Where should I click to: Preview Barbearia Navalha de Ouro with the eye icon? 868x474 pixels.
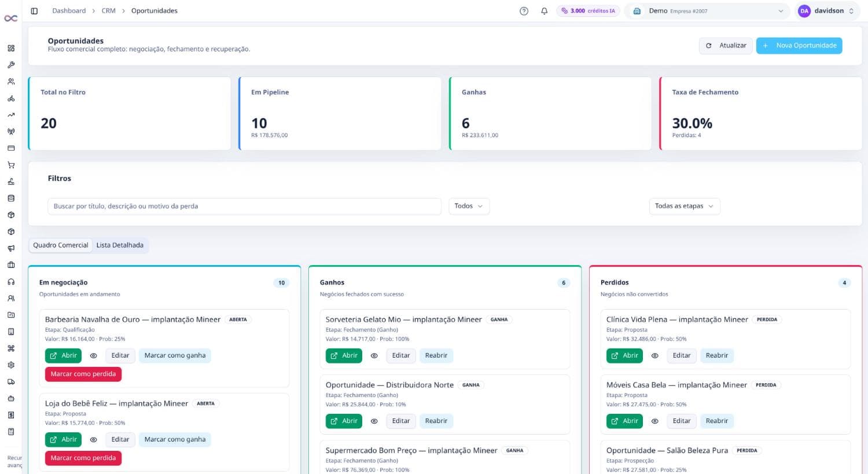click(93, 356)
